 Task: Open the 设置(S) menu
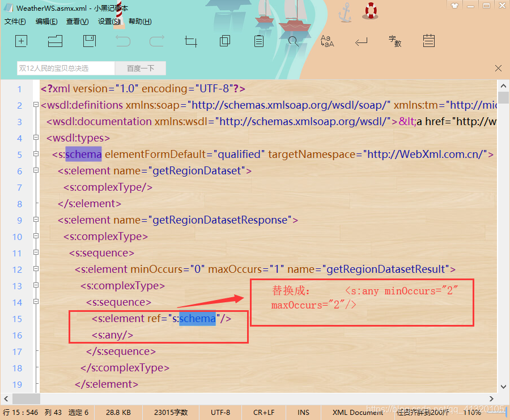click(109, 22)
